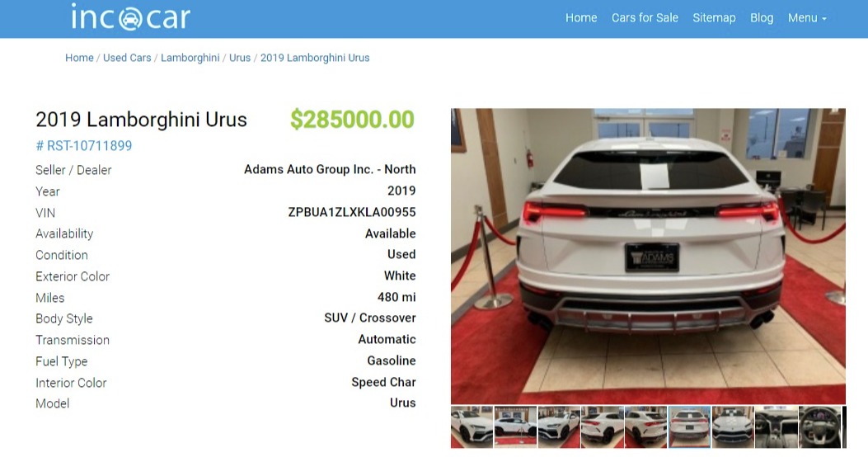Screen dimensions: 868x457
Task: Select the first gallery thumbnail
Action: 472,426
